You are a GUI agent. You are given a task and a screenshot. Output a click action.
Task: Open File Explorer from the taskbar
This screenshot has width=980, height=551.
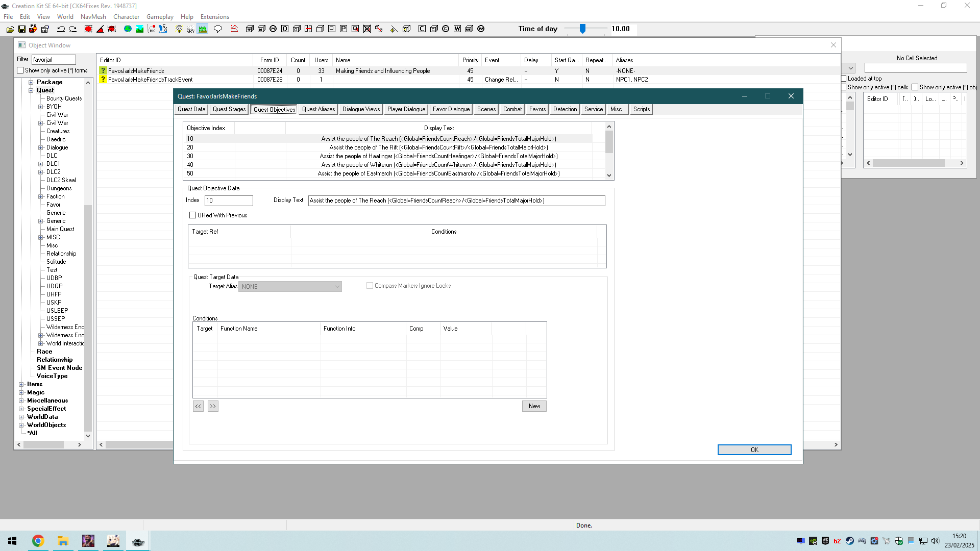63,541
